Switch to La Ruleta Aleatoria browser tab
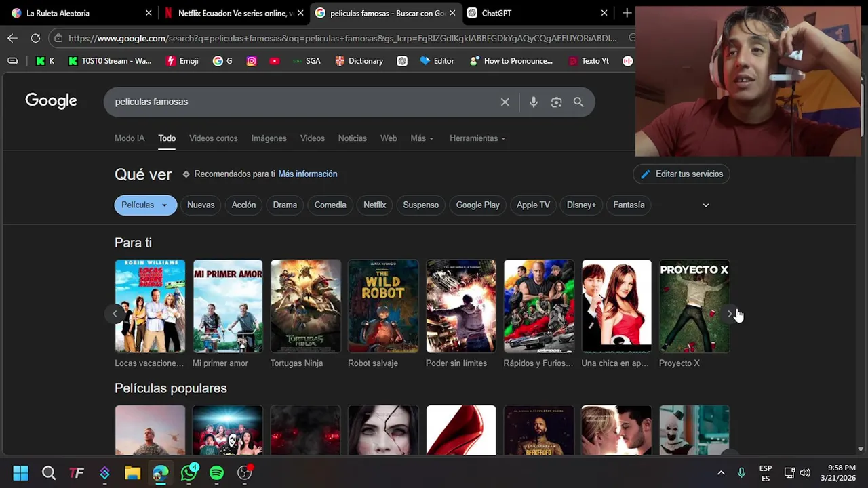Image resolution: width=868 pixels, height=488 pixels. 80,13
